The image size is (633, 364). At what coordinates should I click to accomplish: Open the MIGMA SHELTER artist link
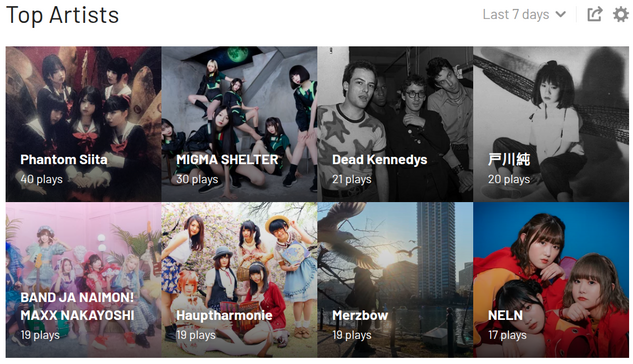[x=227, y=159]
